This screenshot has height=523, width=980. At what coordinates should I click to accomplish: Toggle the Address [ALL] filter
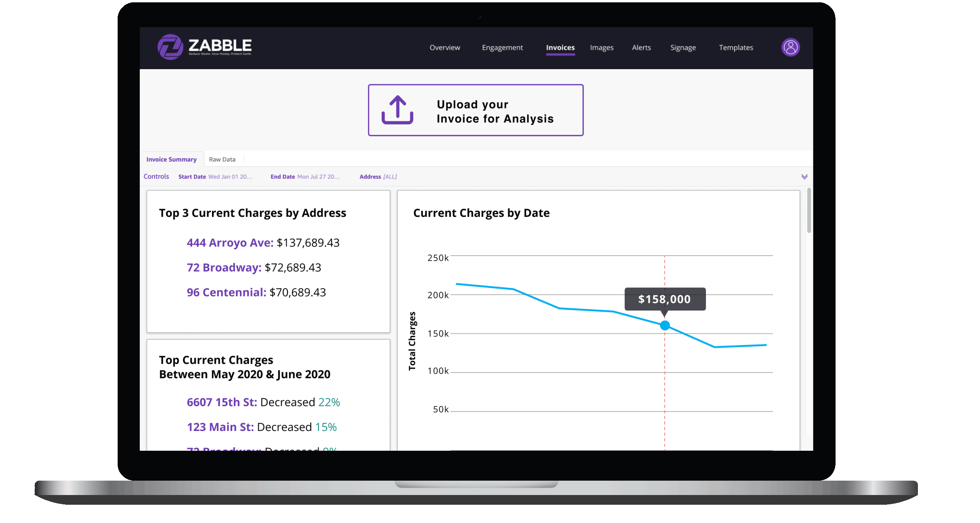(x=378, y=176)
